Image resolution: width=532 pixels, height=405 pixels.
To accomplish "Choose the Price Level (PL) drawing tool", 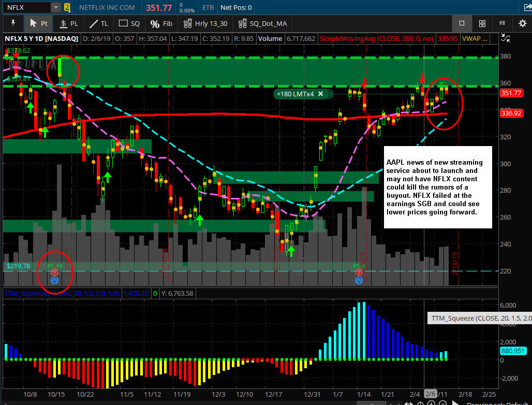I will [x=68, y=23].
